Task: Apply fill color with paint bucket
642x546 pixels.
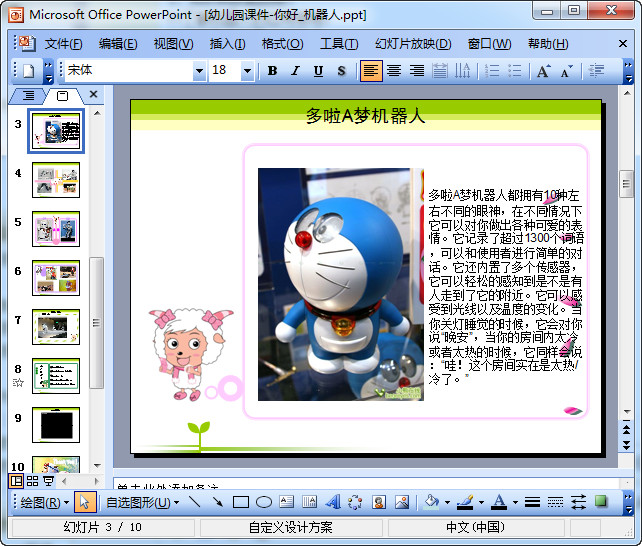Action: 432,502
